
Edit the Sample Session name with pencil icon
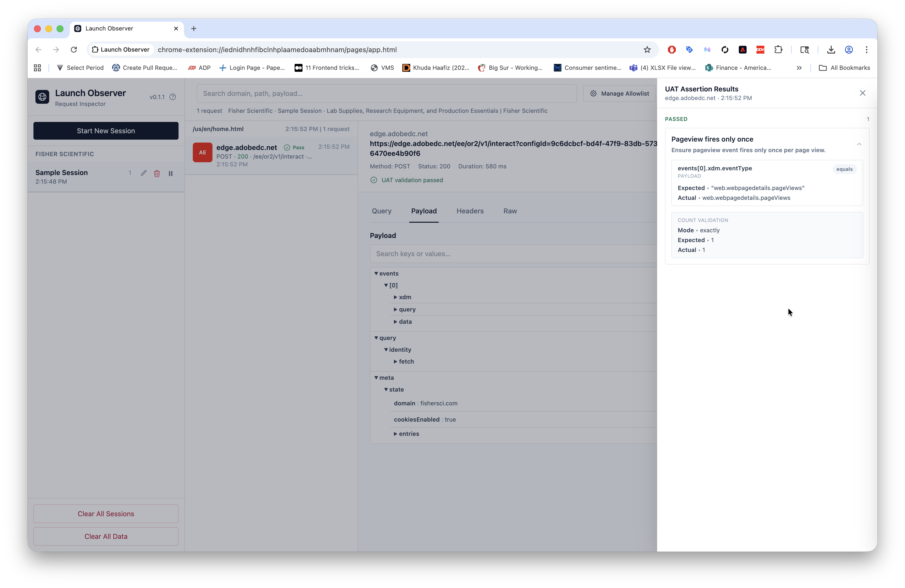[143, 173]
